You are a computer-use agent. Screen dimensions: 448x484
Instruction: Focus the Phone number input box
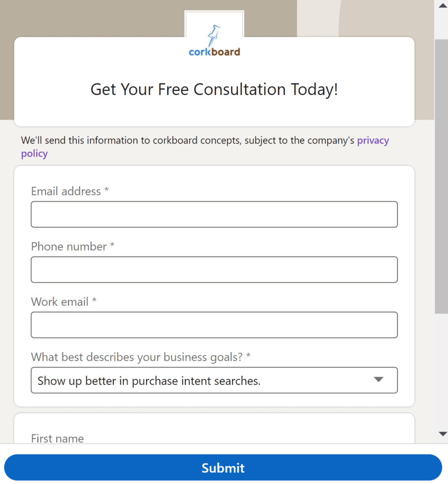pyautogui.click(x=214, y=270)
